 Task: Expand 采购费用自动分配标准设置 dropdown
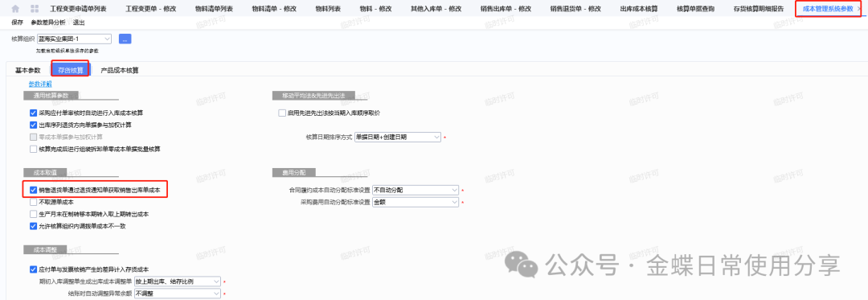pyautogui.click(x=416, y=203)
